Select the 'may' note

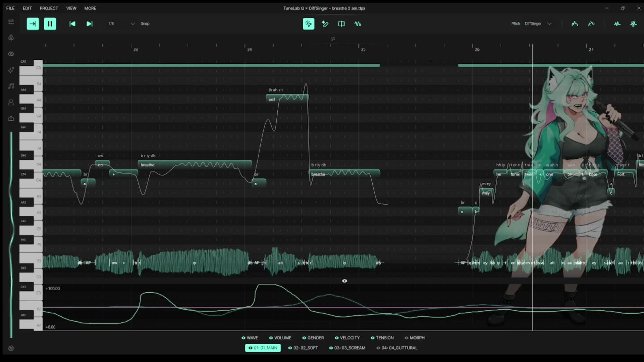[486, 193]
